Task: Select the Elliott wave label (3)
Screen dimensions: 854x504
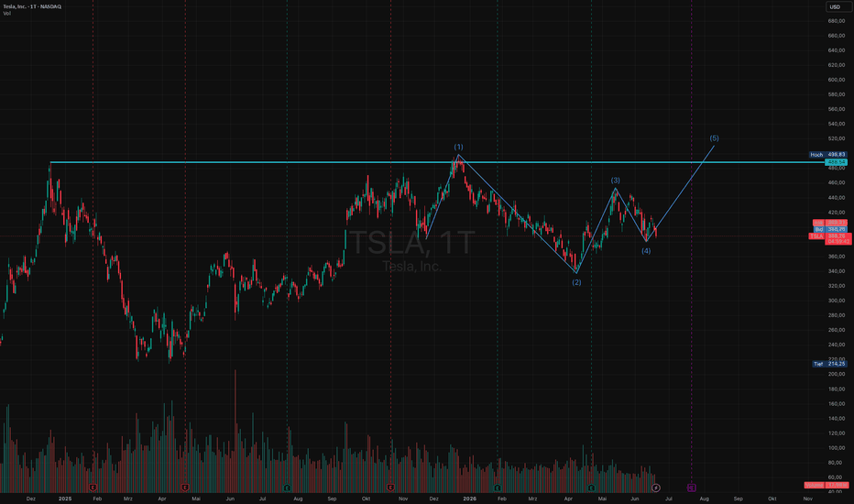Action: [x=615, y=181]
